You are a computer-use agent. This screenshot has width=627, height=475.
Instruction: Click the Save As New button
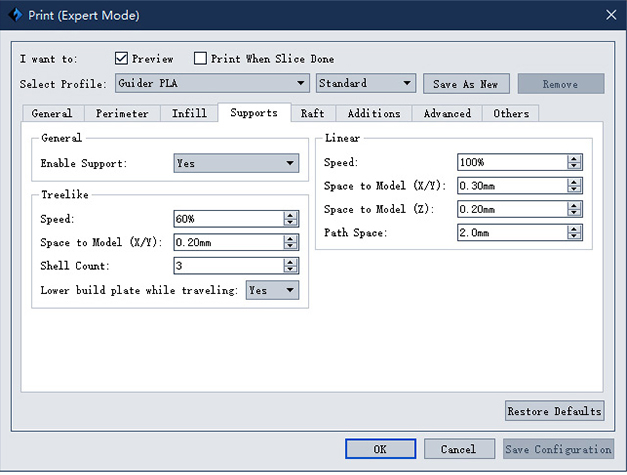click(x=466, y=84)
